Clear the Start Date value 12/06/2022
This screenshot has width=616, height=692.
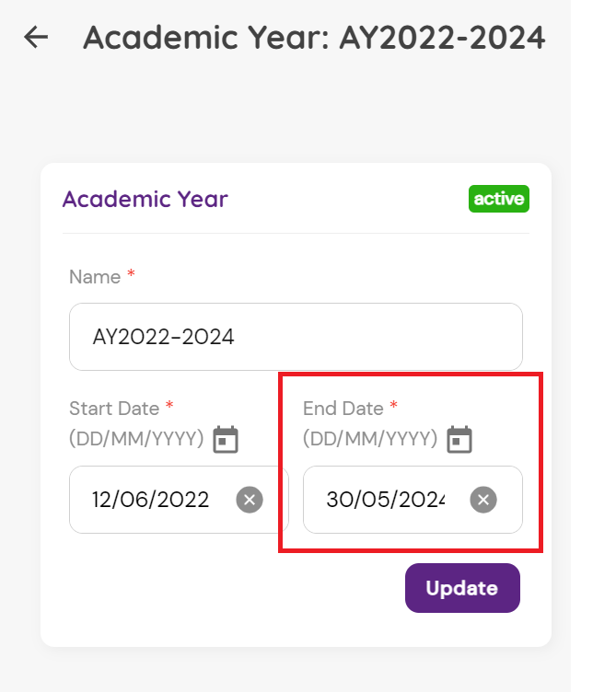pos(250,500)
